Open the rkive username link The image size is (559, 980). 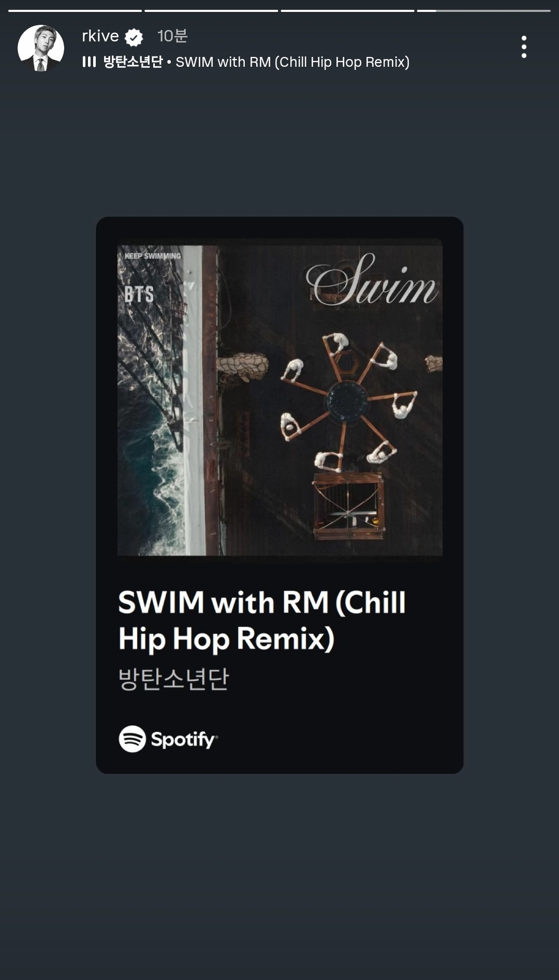coord(100,36)
